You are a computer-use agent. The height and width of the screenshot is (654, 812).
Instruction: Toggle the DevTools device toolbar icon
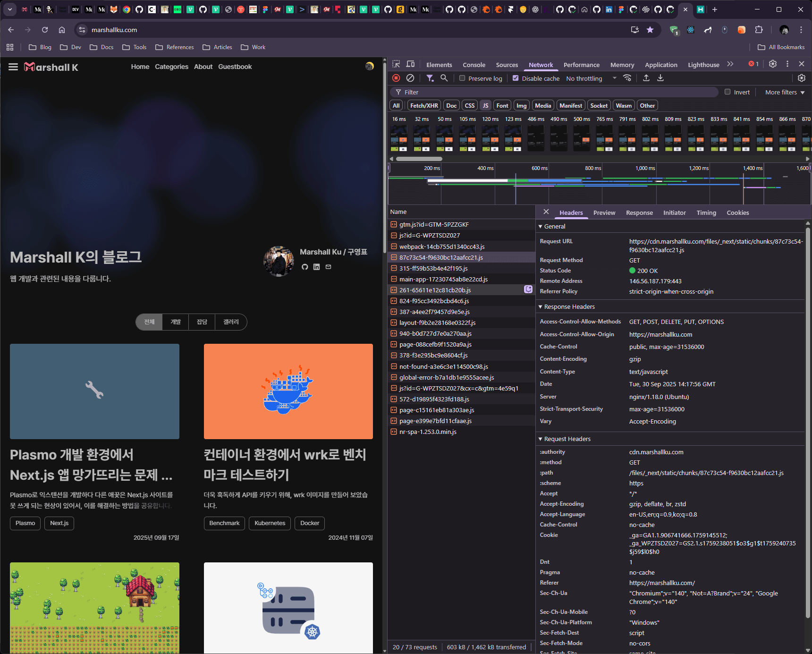click(x=411, y=64)
